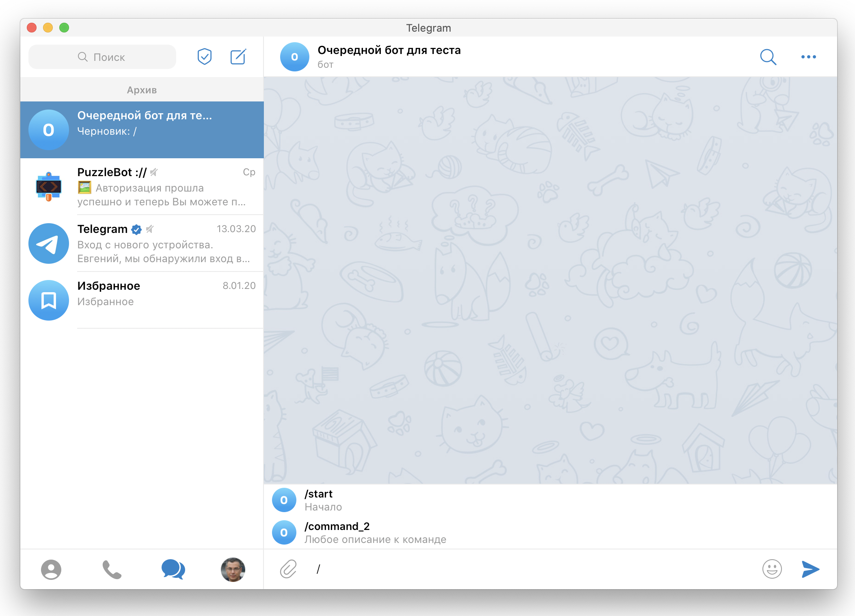This screenshot has height=616, width=855.
Task: Open the Telegram official chat
Action: coord(142,243)
